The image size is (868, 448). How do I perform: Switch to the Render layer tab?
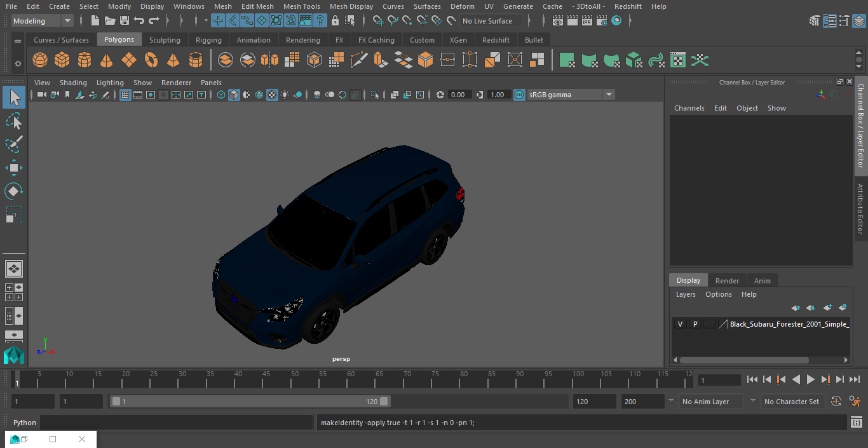pos(727,280)
